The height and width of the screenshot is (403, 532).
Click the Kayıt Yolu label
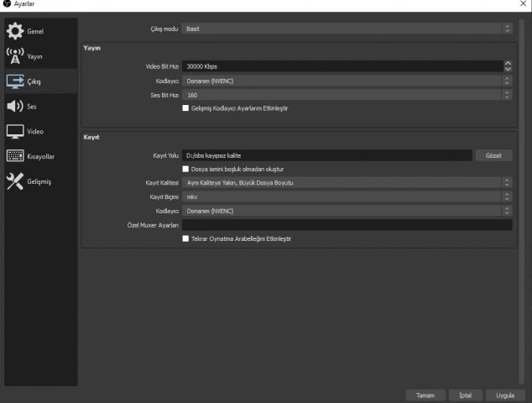pyautogui.click(x=165, y=156)
